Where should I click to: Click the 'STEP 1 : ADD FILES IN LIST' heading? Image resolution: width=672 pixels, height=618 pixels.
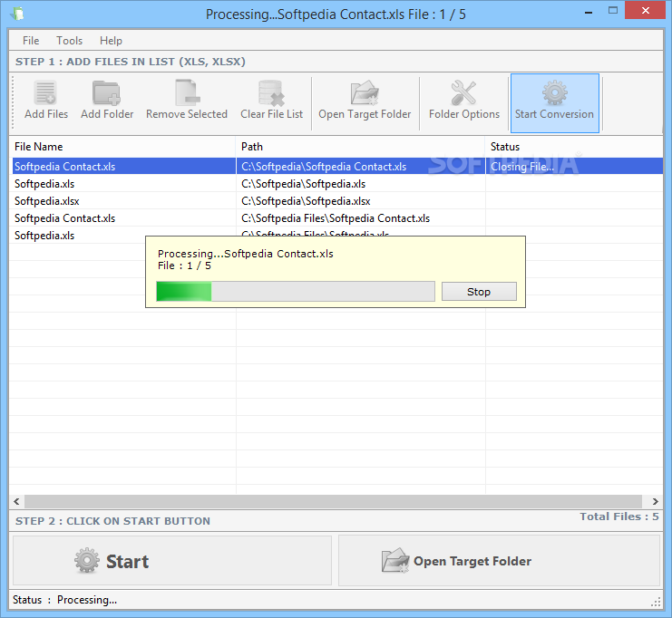(x=131, y=62)
